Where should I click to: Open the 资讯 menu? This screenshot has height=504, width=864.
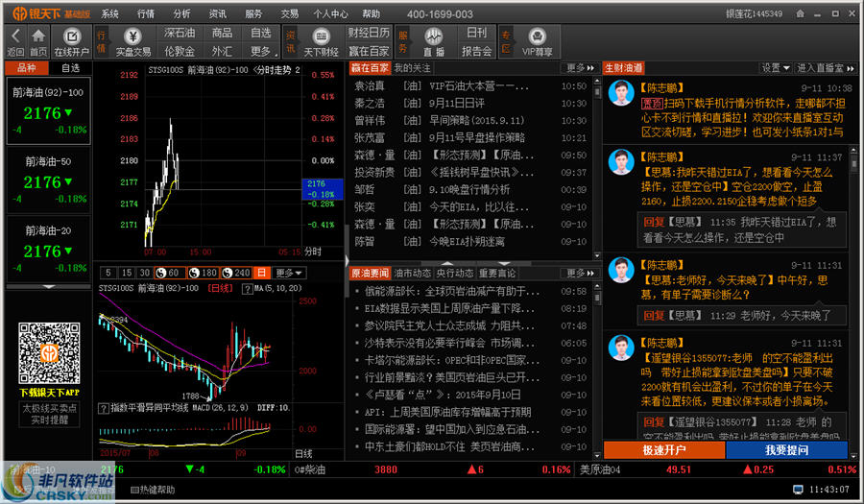point(218,13)
